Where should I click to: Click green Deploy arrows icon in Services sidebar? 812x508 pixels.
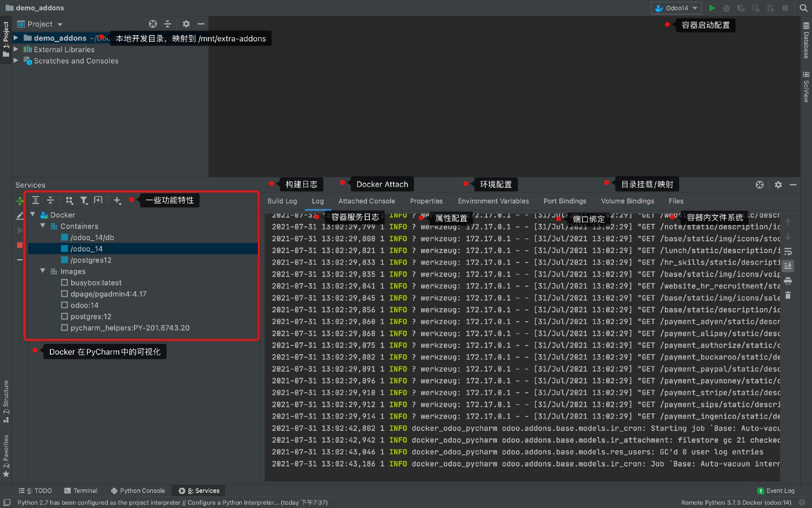[x=19, y=201]
